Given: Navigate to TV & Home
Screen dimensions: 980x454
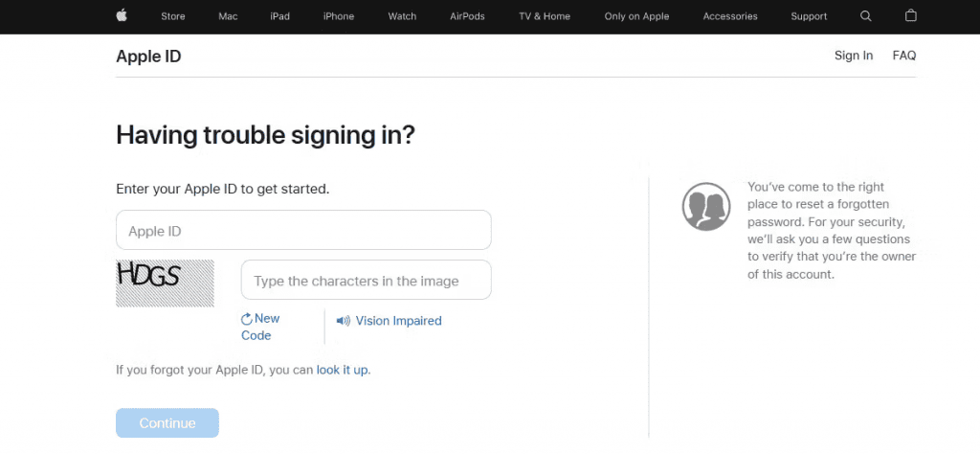Looking at the screenshot, I should pos(544,16).
